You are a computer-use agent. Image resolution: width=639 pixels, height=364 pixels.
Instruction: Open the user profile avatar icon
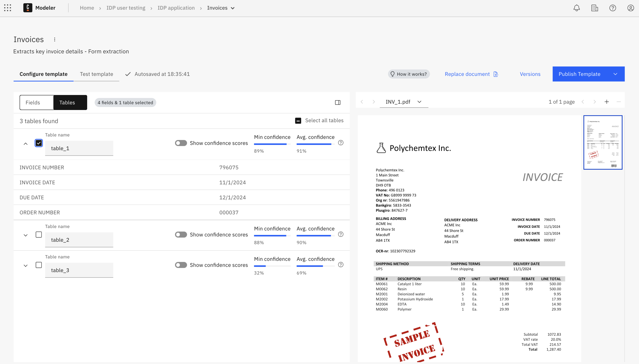tap(631, 8)
